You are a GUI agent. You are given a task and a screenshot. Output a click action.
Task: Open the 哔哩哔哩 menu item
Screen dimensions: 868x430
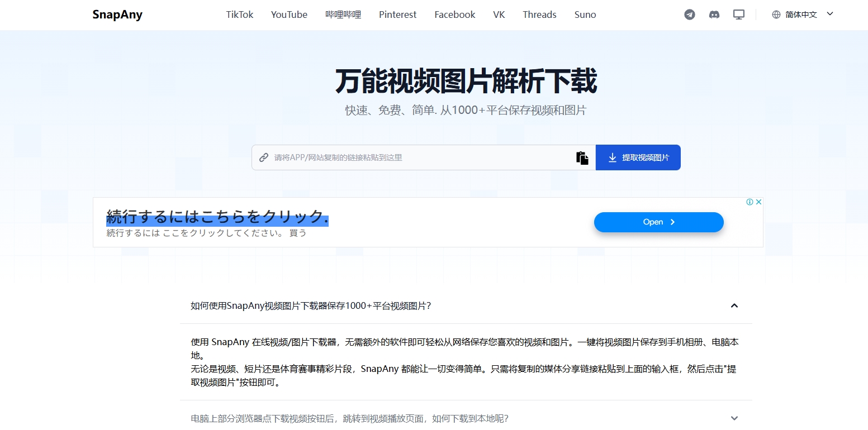(x=343, y=15)
